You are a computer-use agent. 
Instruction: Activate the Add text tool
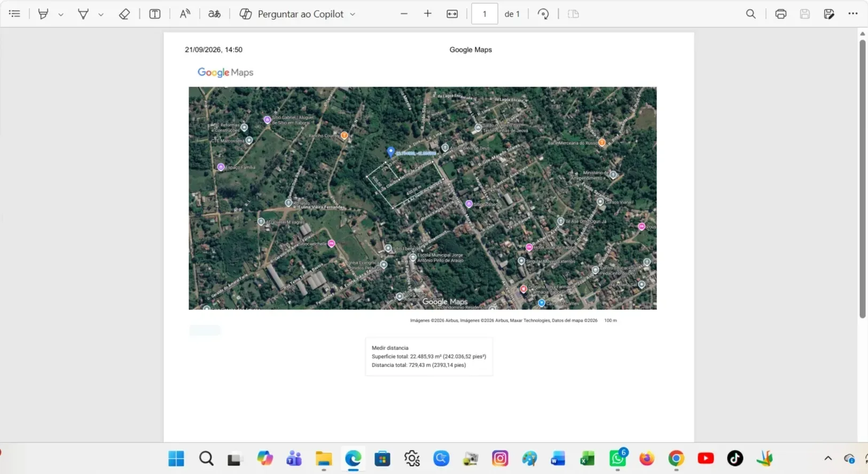[155, 14]
